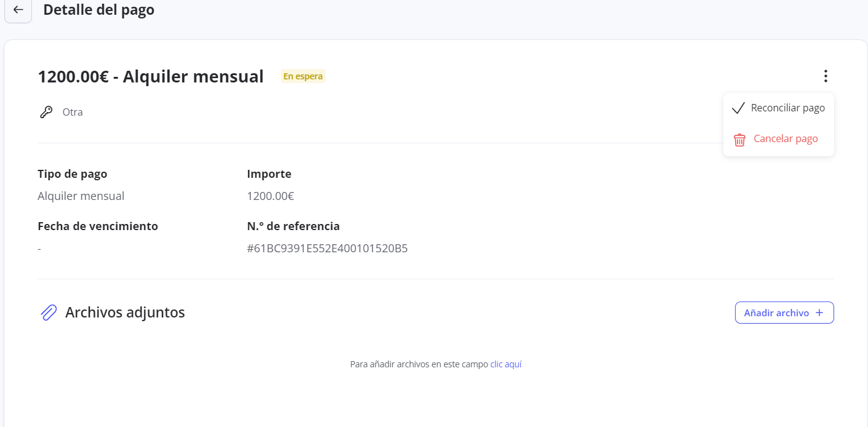Open the three-dot options menu

pyautogui.click(x=826, y=76)
